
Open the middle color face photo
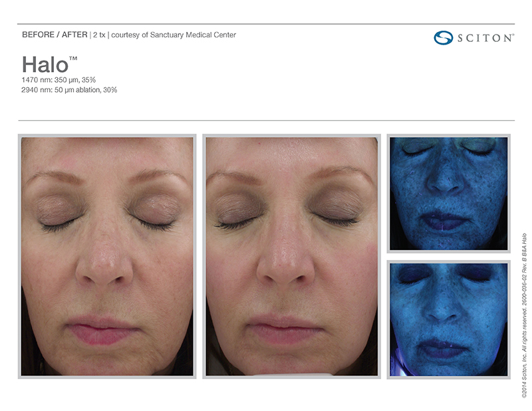click(292, 256)
